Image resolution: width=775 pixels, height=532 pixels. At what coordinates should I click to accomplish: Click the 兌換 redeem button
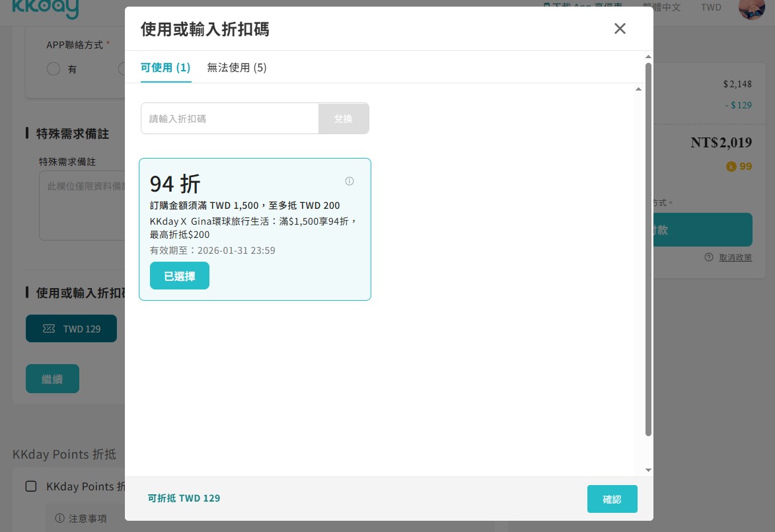point(343,118)
